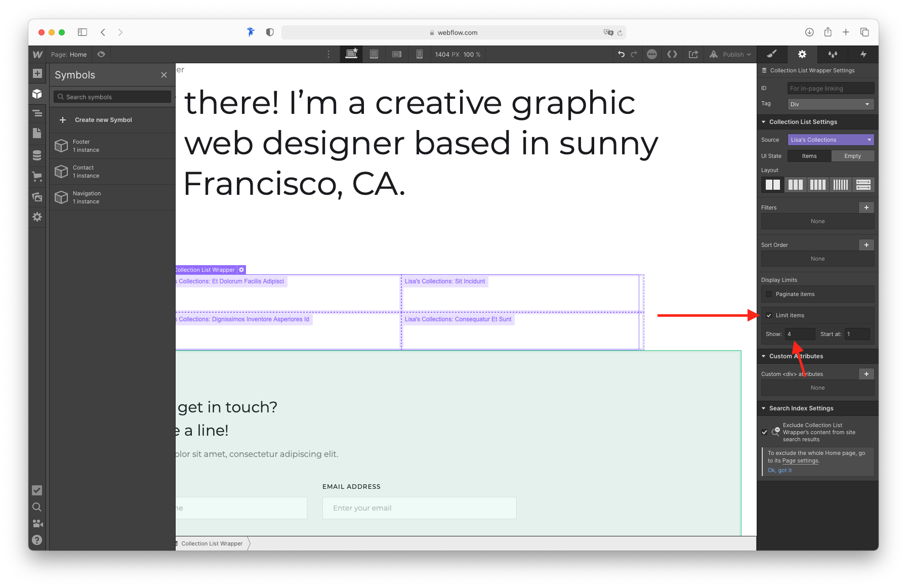Open the Assets panel
Image resolution: width=907 pixels, height=588 pixels.
37,197
